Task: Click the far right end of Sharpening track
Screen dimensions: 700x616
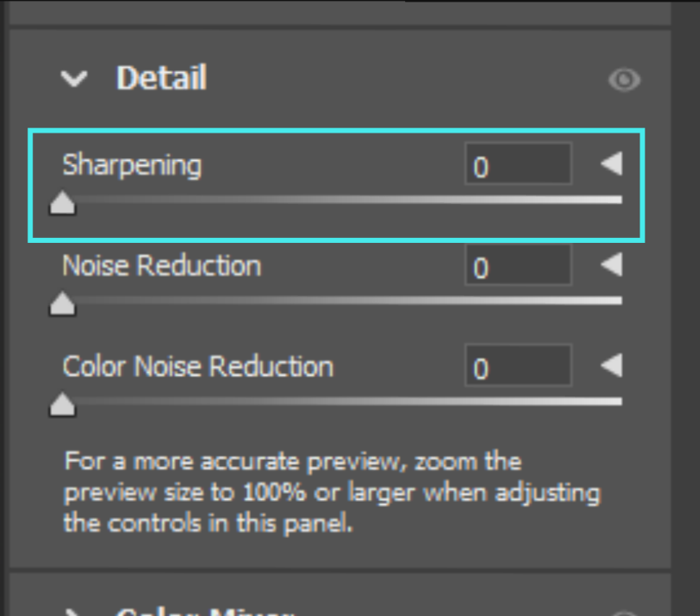Action: pyautogui.click(x=619, y=200)
